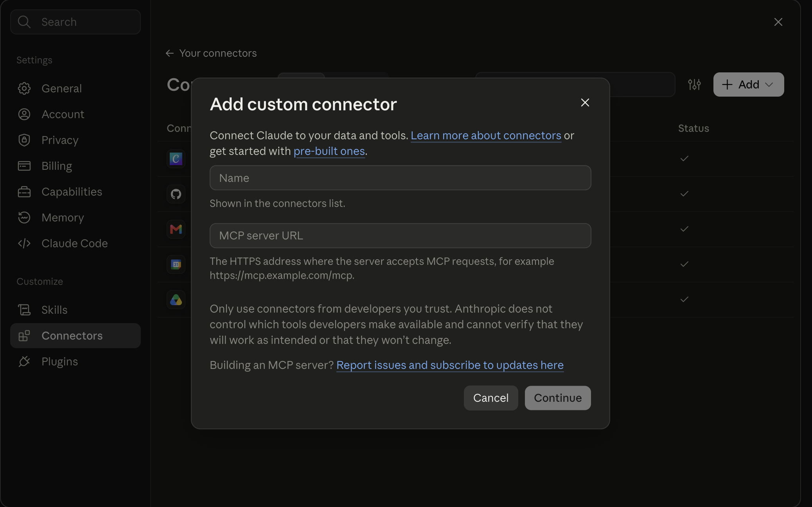Click the Canva connector icon

tap(176, 159)
